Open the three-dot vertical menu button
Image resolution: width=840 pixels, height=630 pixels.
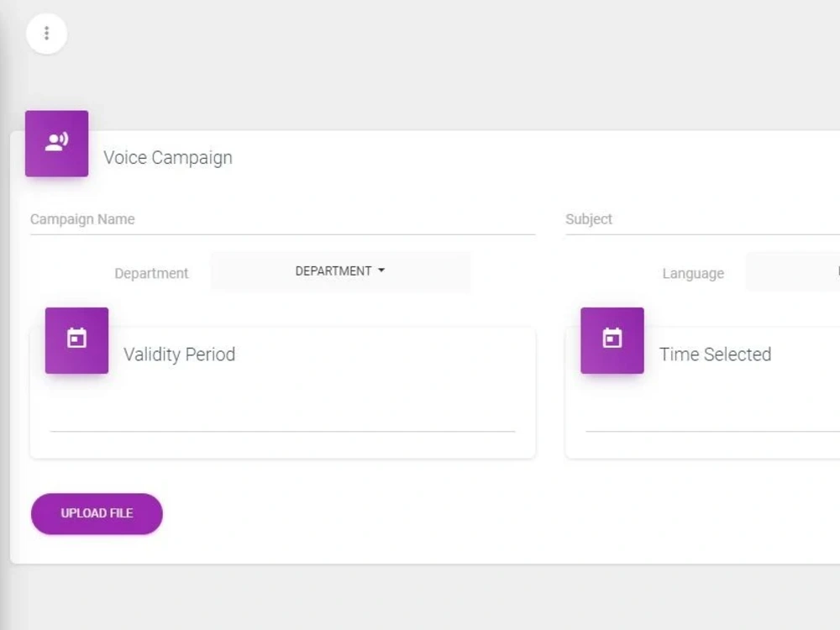tap(46, 34)
